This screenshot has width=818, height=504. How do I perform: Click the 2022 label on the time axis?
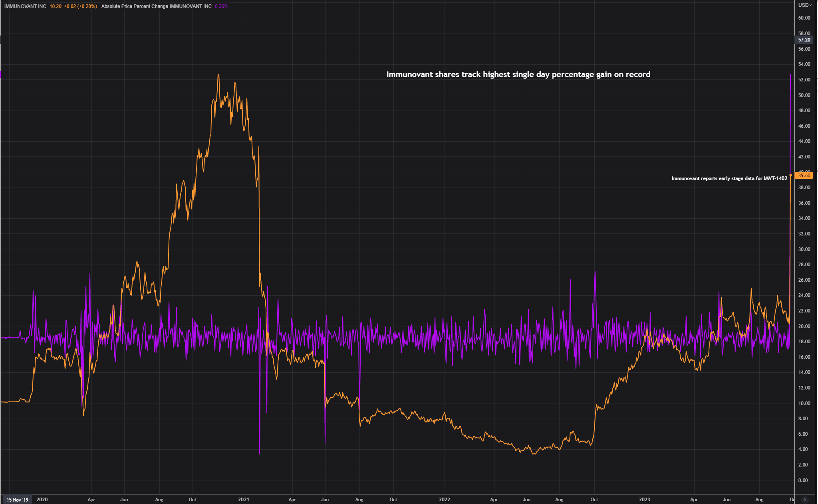(x=445, y=500)
